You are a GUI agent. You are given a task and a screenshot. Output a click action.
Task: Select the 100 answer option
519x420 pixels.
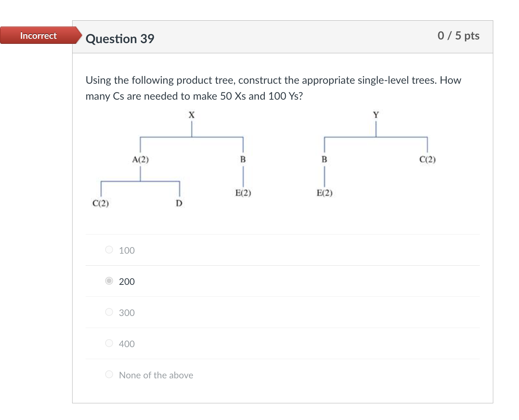(109, 249)
